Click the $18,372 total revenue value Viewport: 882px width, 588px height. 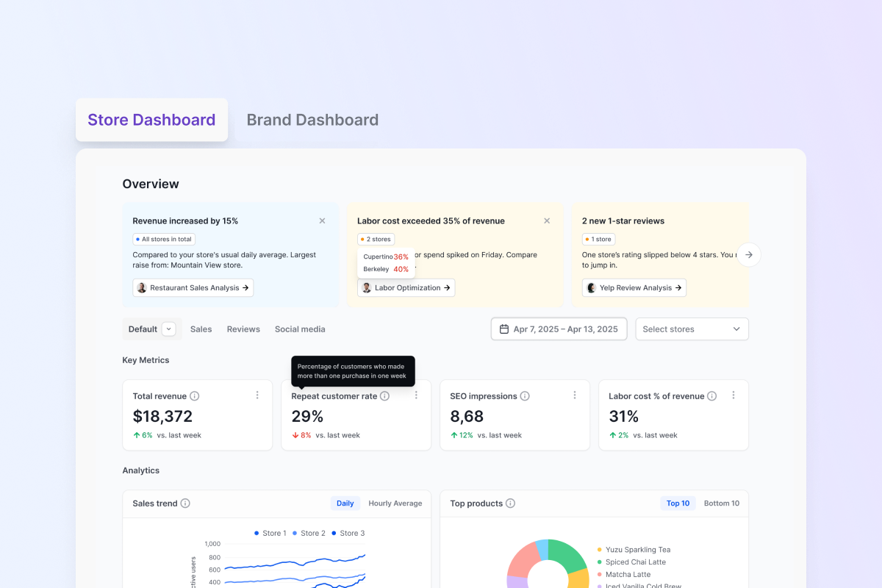pyautogui.click(x=162, y=417)
